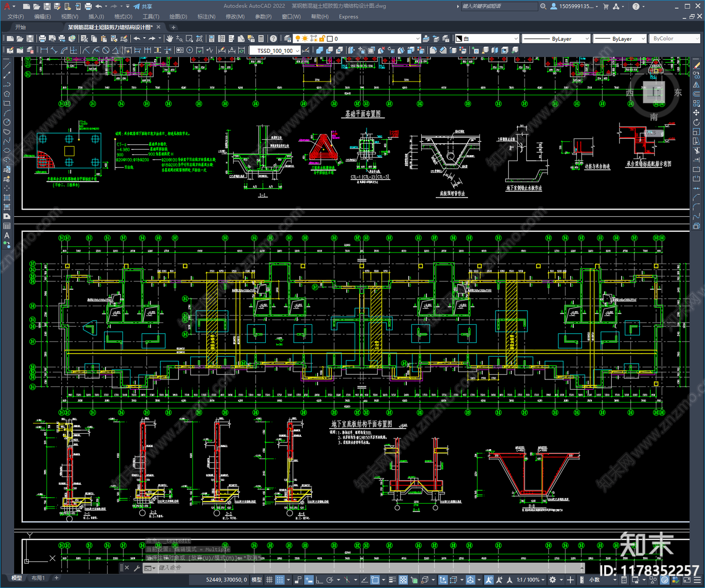
Task: Open the Layer Properties manager icon
Action: pyautogui.click(x=288, y=39)
